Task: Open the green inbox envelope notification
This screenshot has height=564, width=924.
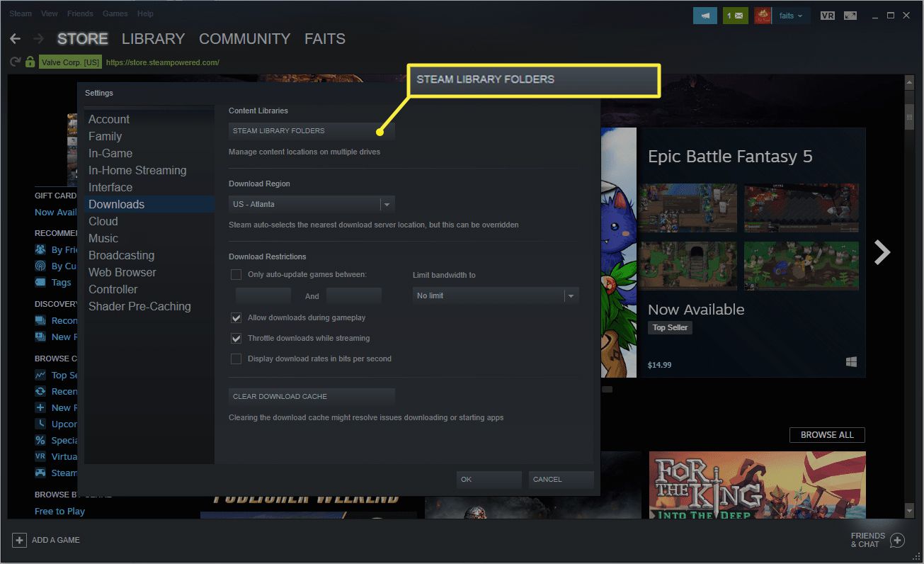Action: [736, 16]
